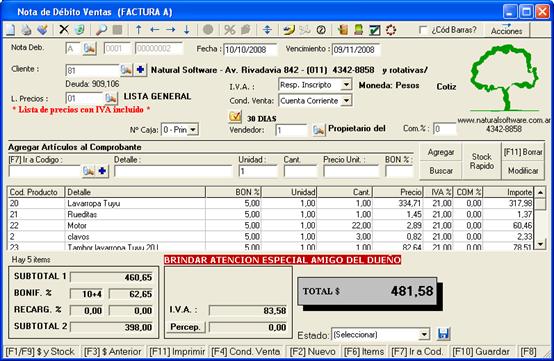Click the Agregar button
Viewport: 554px width, 361px height.
click(x=441, y=152)
